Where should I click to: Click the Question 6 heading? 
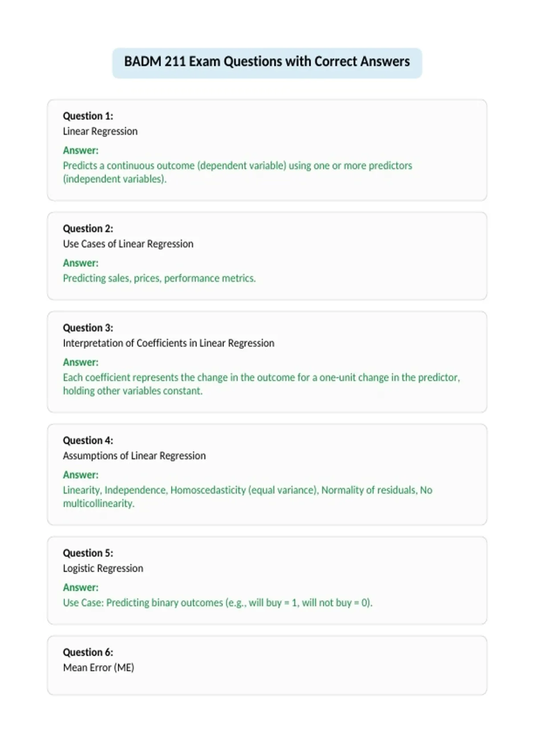88,652
